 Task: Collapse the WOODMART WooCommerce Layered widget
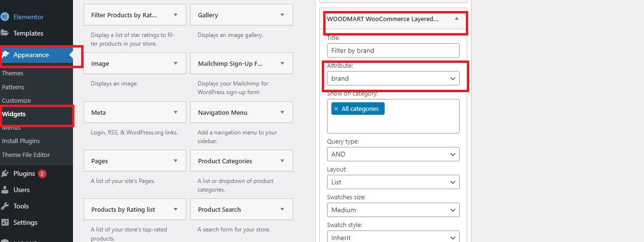click(457, 19)
